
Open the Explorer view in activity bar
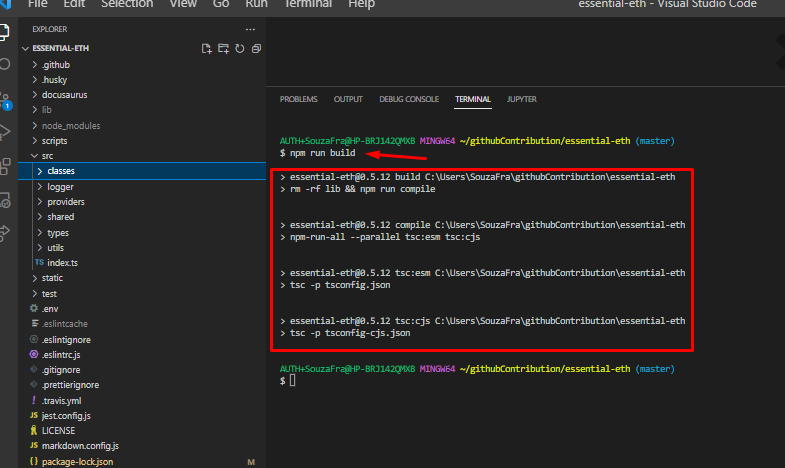[x=4, y=32]
